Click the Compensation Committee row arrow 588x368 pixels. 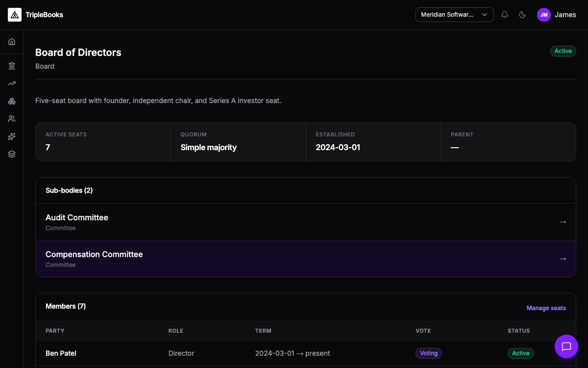(563, 259)
